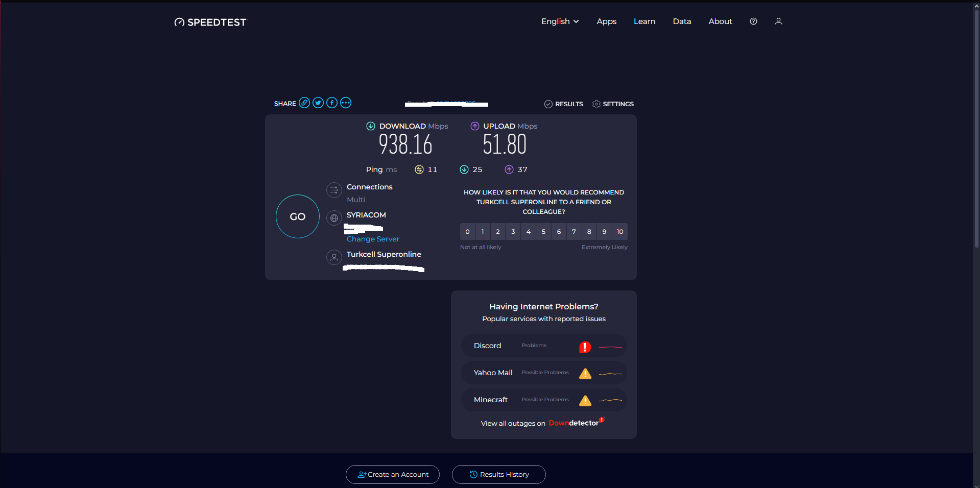Start the test with GO button
This screenshot has height=488, width=980.
[298, 216]
